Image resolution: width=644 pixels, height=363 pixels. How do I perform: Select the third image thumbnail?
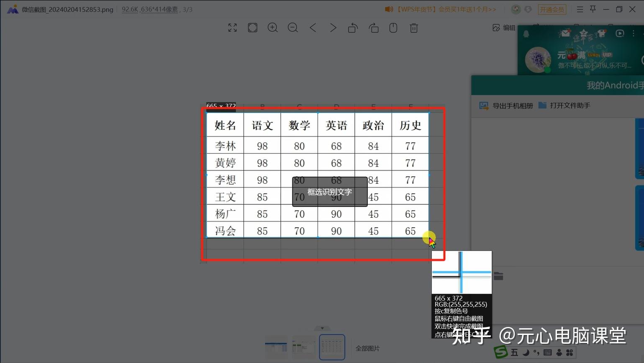pyautogui.click(x=332, y=347)
